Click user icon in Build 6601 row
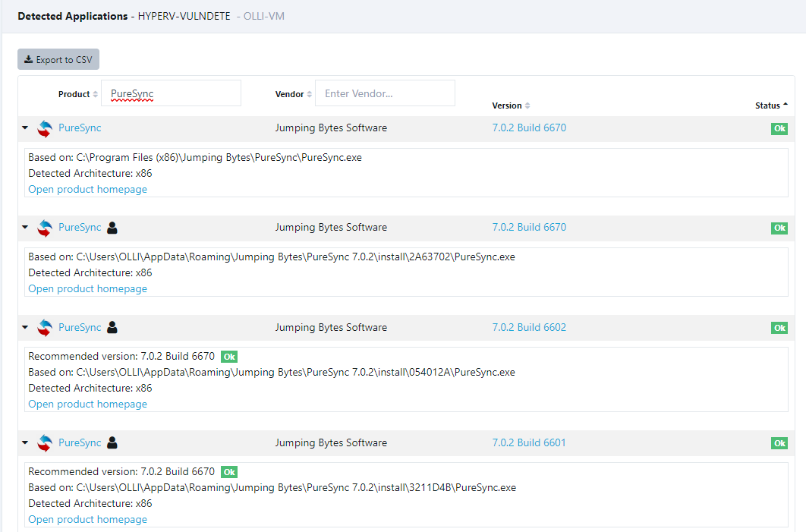 coord(112,442)
